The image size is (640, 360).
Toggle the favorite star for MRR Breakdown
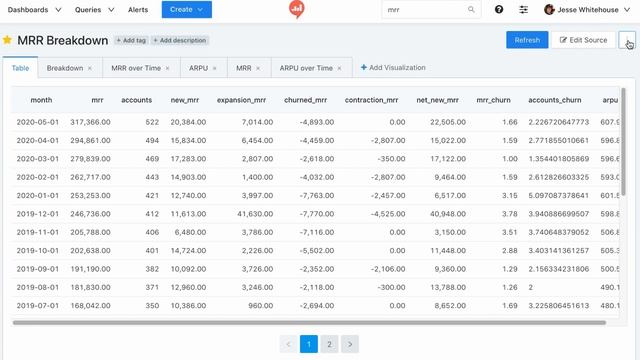pos(7,40)
